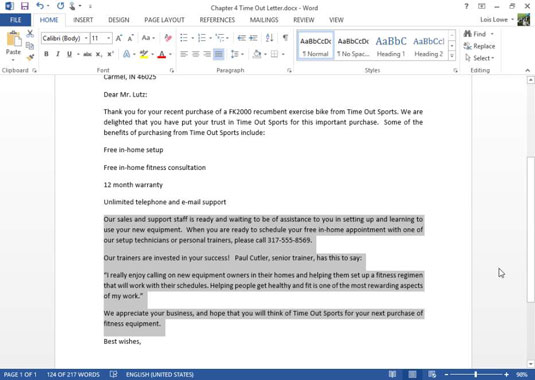
Task: Redo the last action in toolbar
Action: [x=60, y=6]
